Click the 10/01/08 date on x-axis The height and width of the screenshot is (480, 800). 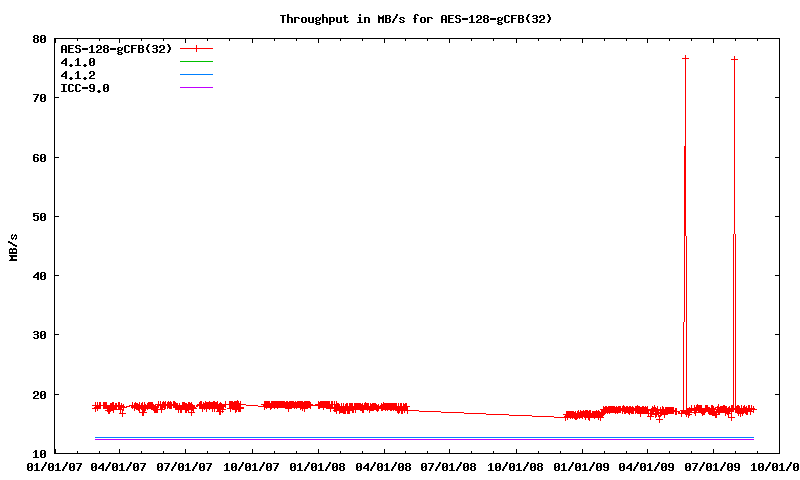point(516,467)
